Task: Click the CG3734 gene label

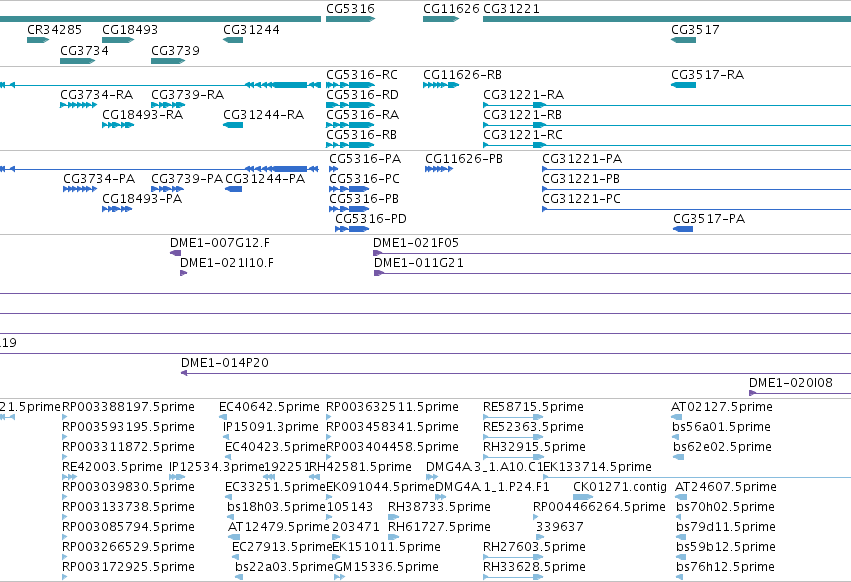Action: pos(84,50)
